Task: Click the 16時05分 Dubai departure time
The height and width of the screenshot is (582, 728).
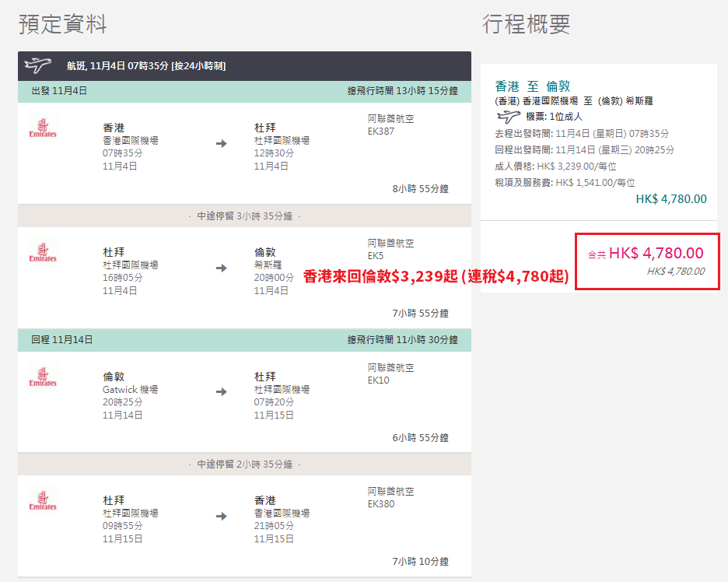Action: pyautogui.click(x=123, y=278)
